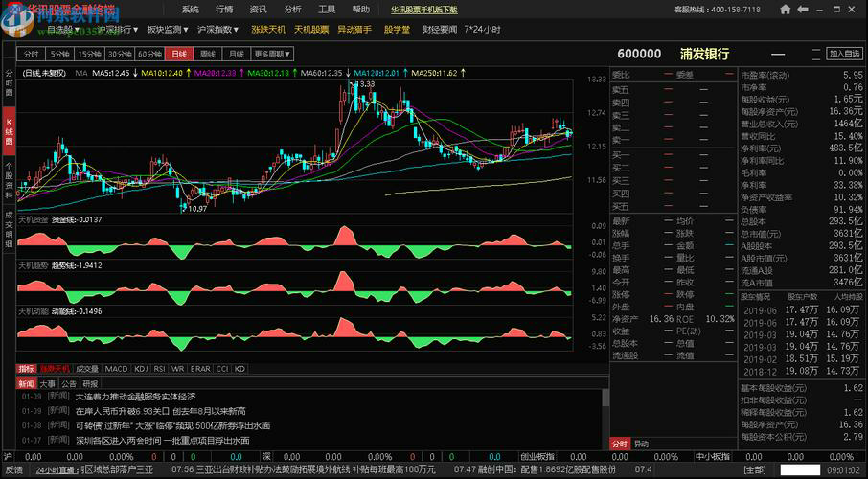This screenshot has height=479, width=868.
Task: Select the 分时 tab under quote panel
Action: (x=620, y=444)
